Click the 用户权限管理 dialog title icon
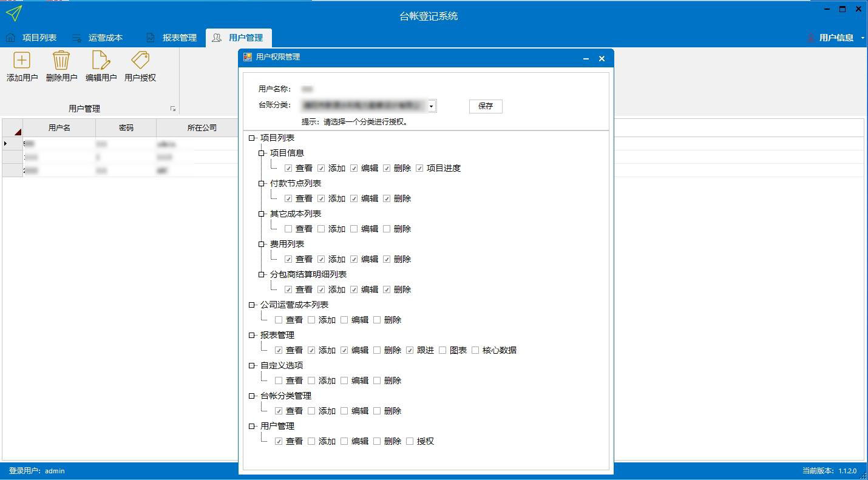The image size is (868, 480). coord(248,57)
